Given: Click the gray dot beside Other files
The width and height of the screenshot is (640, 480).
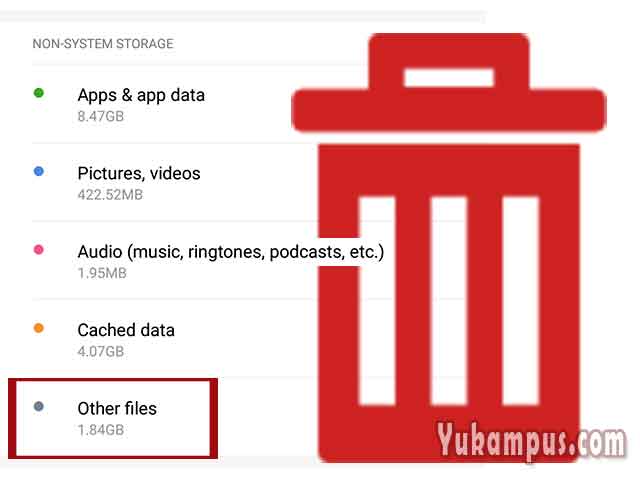Looking at the screenshot, I should point(39,407).
